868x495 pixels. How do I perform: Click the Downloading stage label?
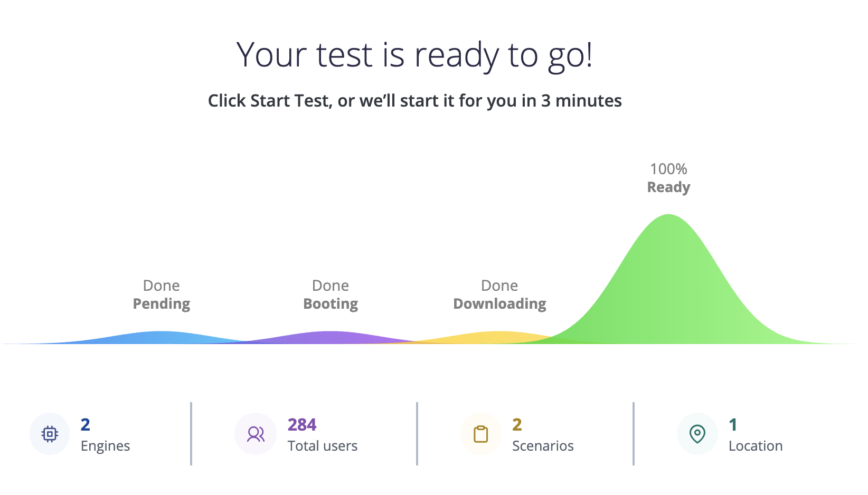coord(499,304)
